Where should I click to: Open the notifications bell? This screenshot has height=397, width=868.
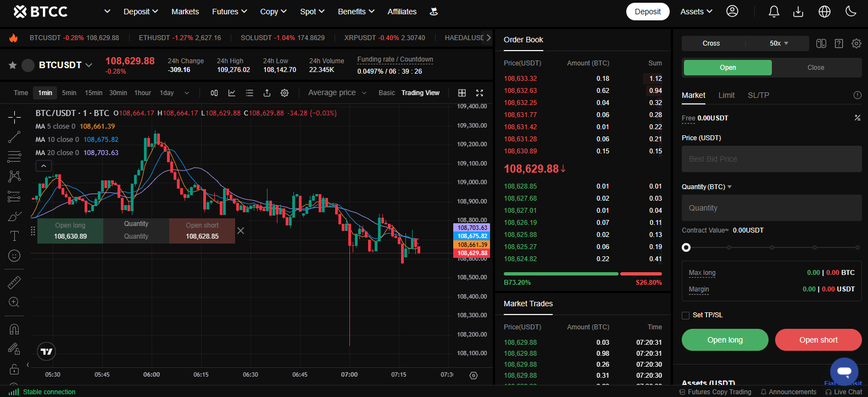[774, 11]
